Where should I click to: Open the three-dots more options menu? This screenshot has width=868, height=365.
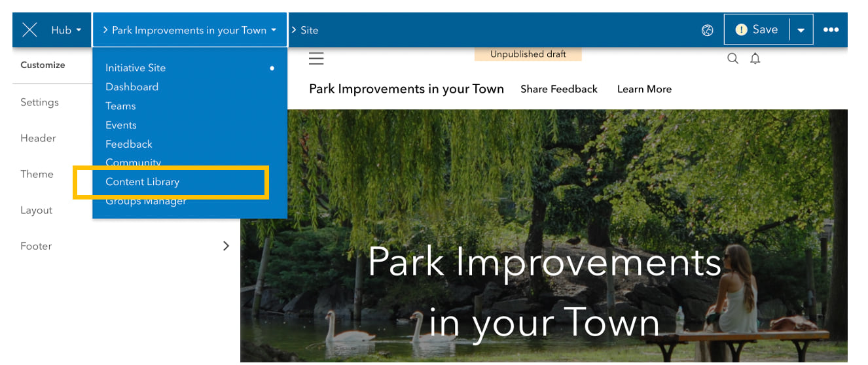831,30
